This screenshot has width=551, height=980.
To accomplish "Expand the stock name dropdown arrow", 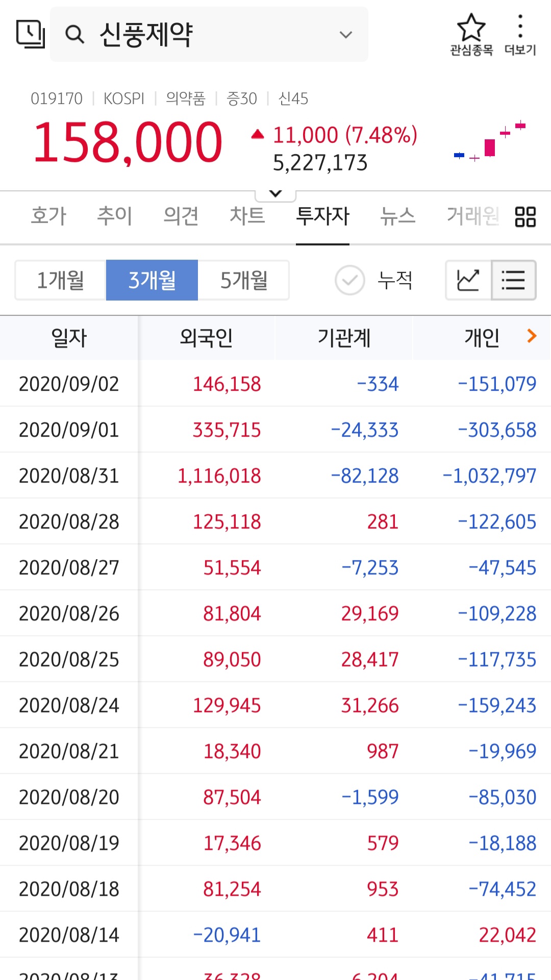I will click(x=346, y=35).
